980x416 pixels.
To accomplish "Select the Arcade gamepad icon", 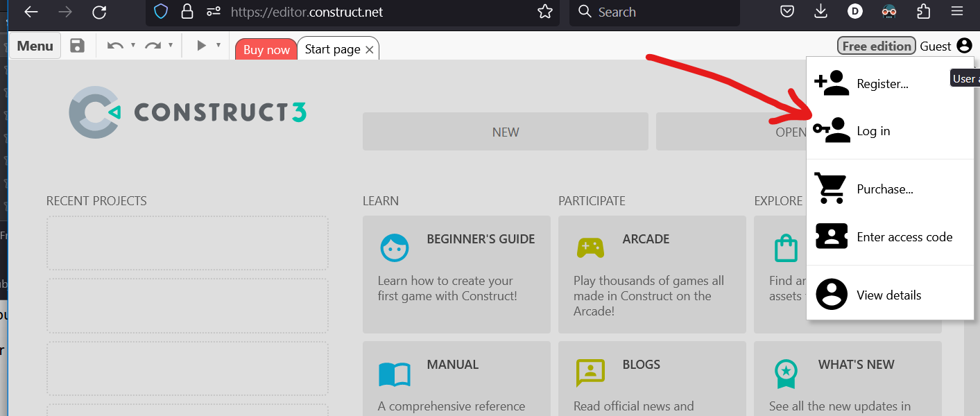I will click(x=590, y=247).
